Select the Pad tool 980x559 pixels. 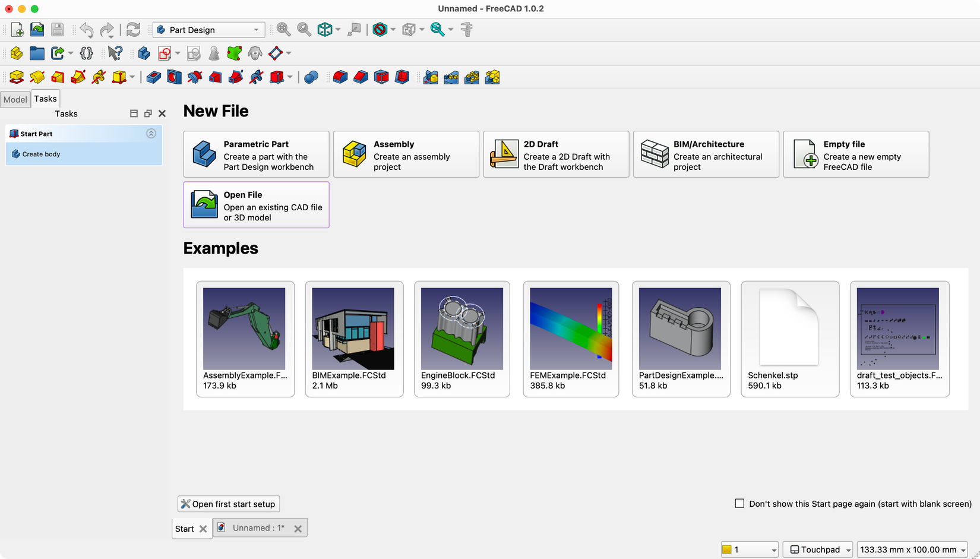coord(16,77)
